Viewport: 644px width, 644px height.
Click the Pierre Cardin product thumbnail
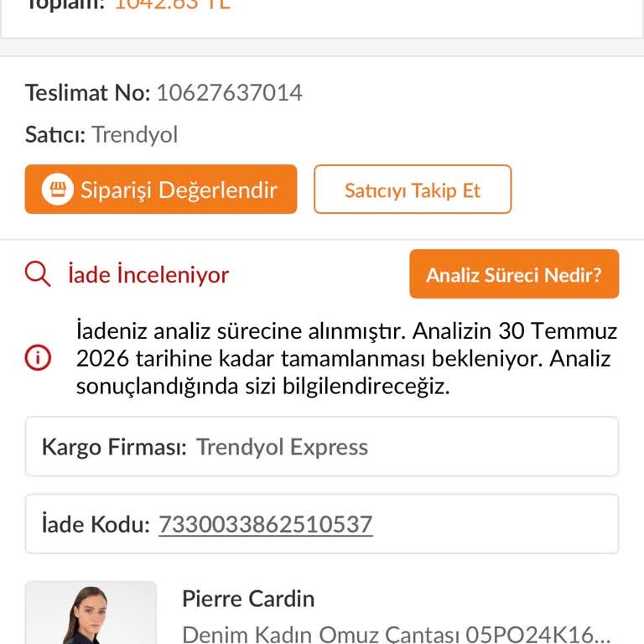91,613
